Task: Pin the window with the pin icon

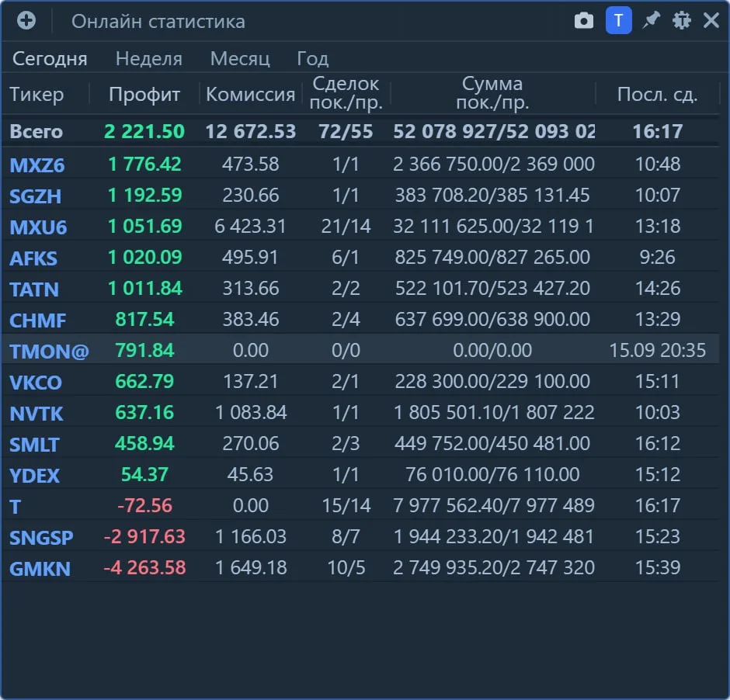Action: [x=651, y=20]
